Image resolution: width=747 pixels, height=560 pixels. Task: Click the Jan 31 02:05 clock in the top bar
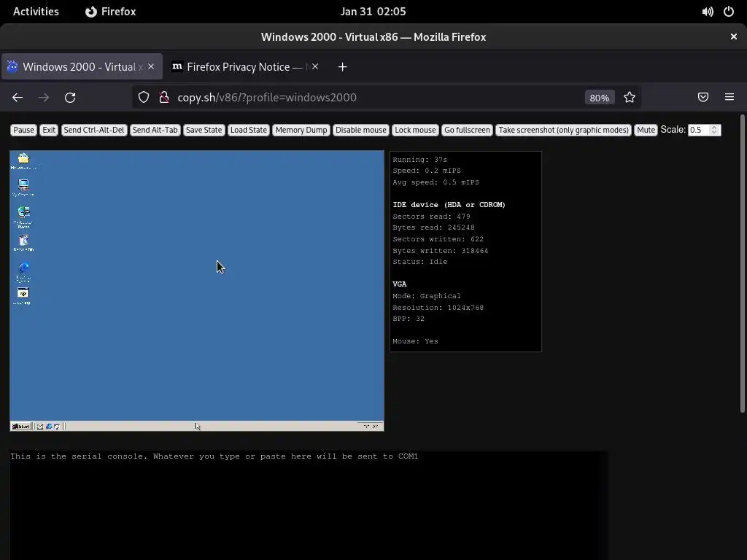coord(373,12)
